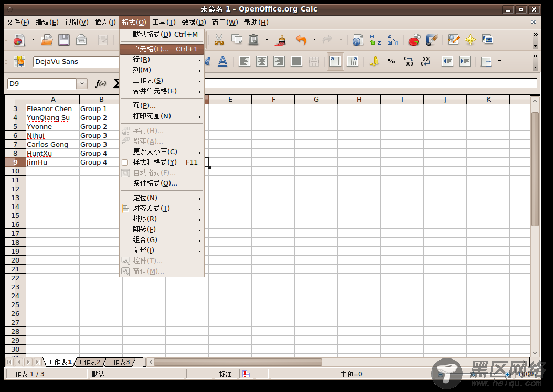This screenshot has width=553, height=392.
Task: Click the vertical scrollbar thumb
Action: click(x=535, y=169)
